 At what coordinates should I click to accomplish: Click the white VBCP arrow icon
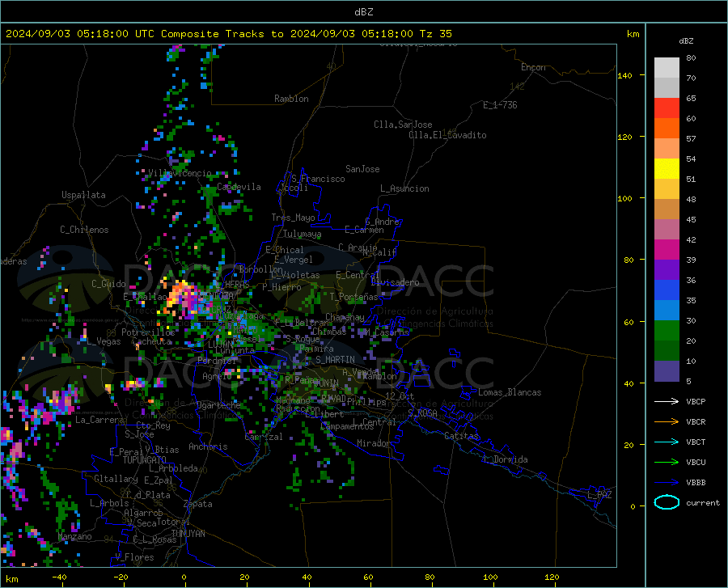[x=667, y=401]
